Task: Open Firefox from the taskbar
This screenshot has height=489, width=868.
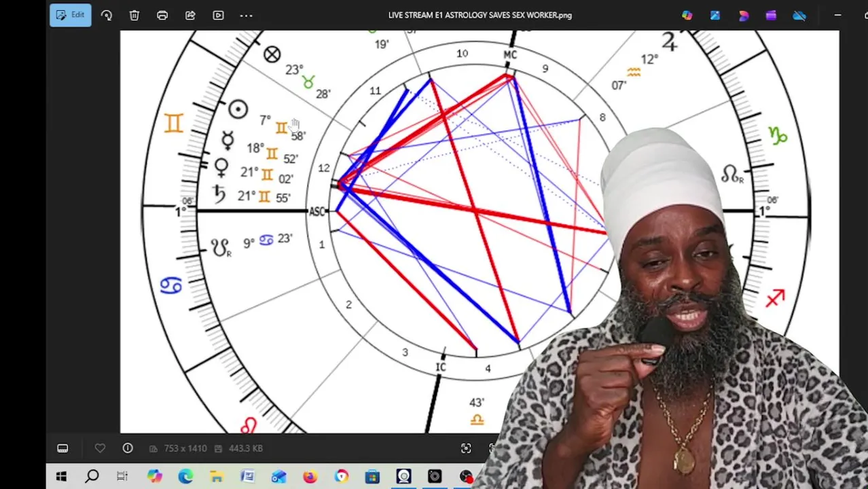Action: [x=310, y=477]
